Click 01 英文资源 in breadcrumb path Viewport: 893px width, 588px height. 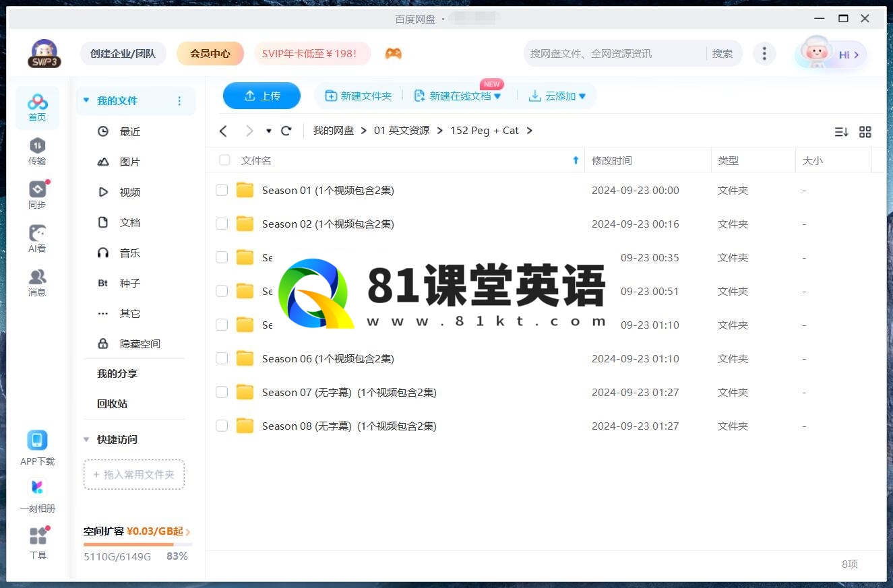click(401, 131)
